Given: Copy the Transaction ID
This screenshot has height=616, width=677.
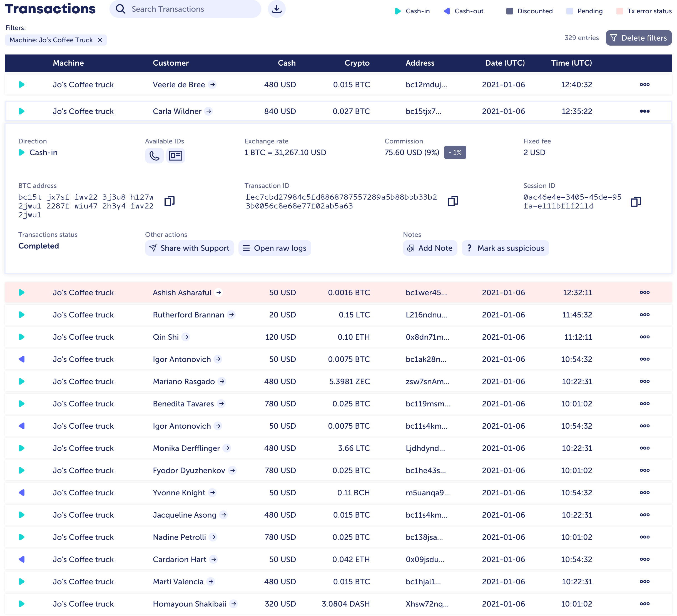Looking at the screenshot, I should pos(453,201).
